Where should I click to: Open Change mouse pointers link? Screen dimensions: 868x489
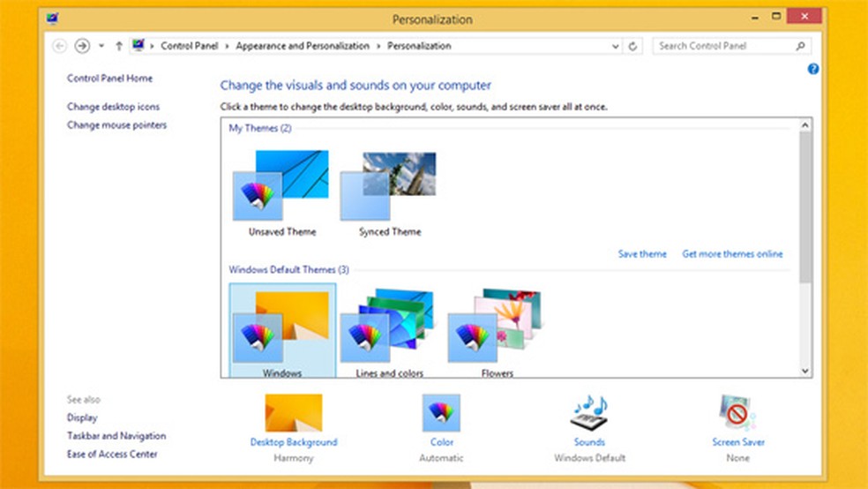[x=116, y=124]
